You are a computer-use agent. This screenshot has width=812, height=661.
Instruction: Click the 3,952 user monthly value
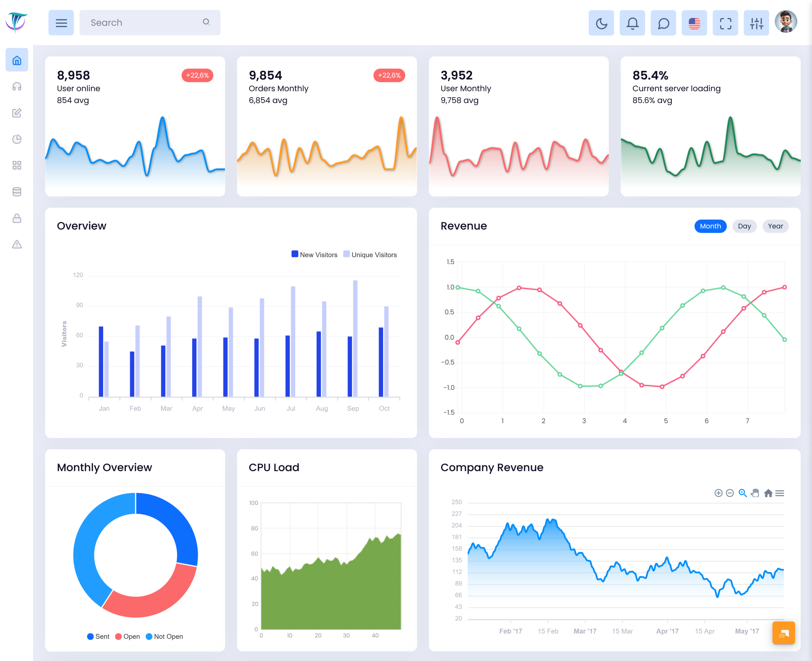tap(456, 75)
